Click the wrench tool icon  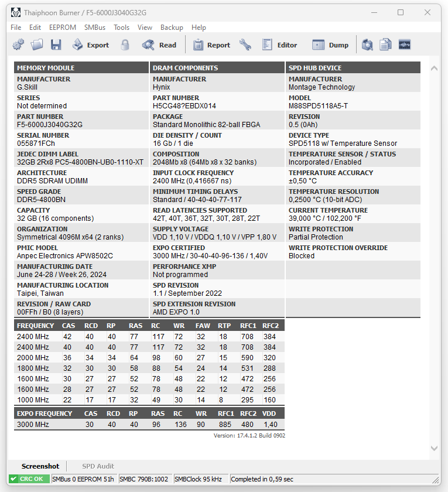(x=245, y=45)
